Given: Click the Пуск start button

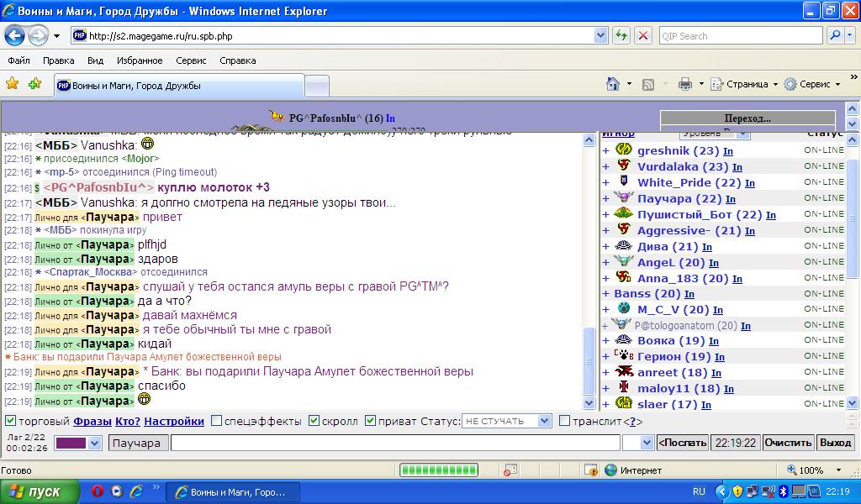Looking at the screenshot, I should [x=39, y=491].
